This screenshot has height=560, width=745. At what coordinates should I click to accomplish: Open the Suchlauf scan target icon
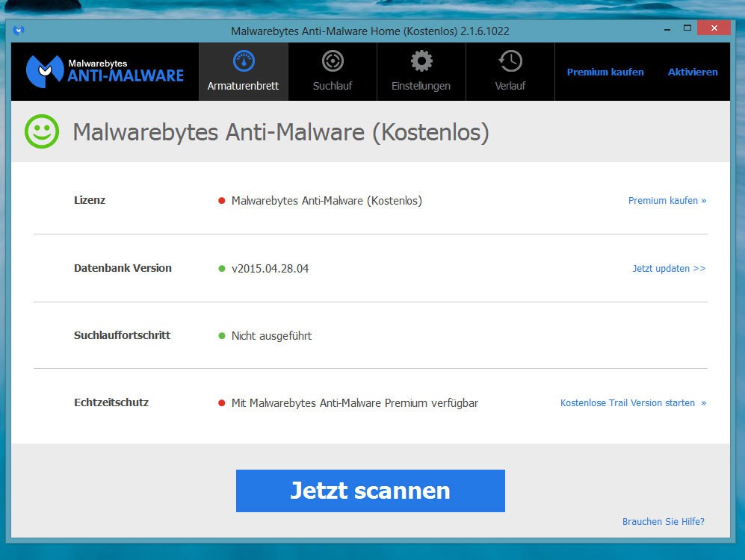pyautogui.click(x=333, y=61)
